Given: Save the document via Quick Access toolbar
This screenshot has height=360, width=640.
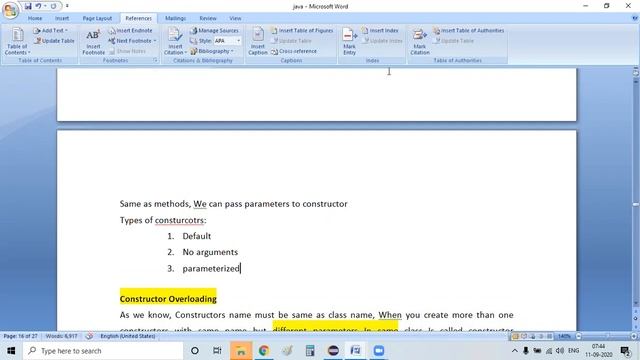Looking at the screenshot, I should point(28,6).
